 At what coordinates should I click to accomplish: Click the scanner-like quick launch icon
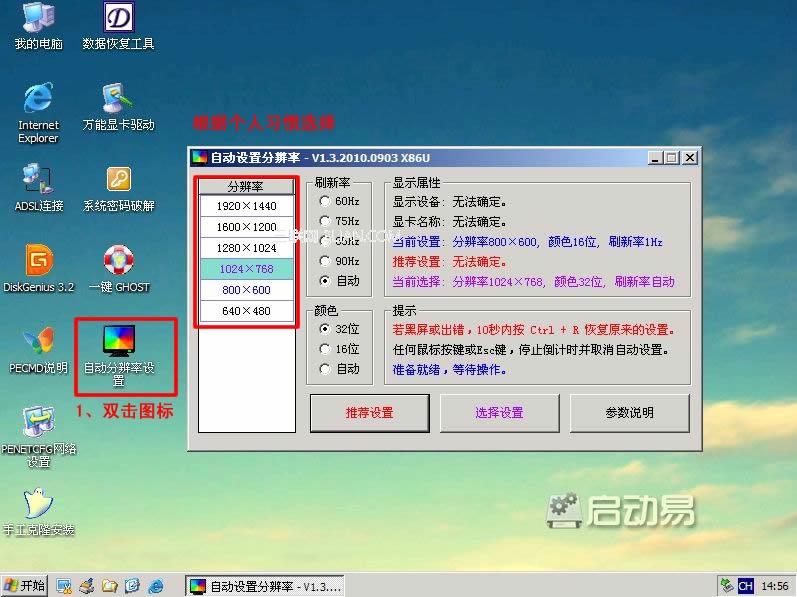pos(87,586)
